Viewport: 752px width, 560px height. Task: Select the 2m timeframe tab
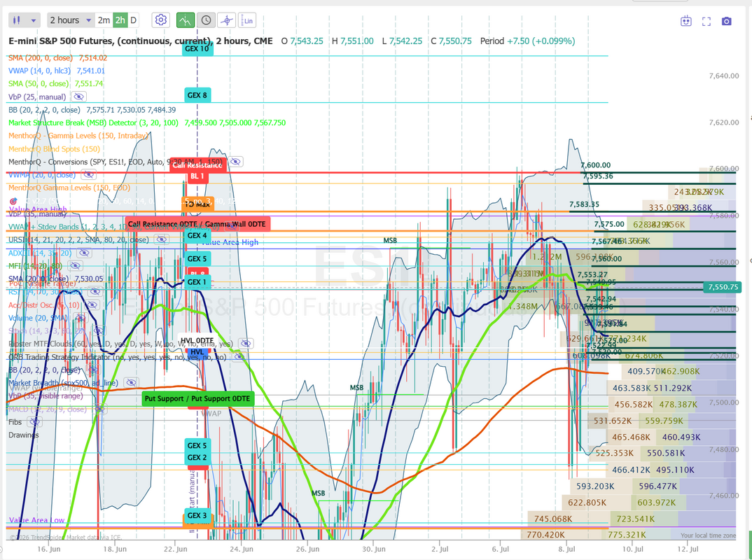(104, 20)
